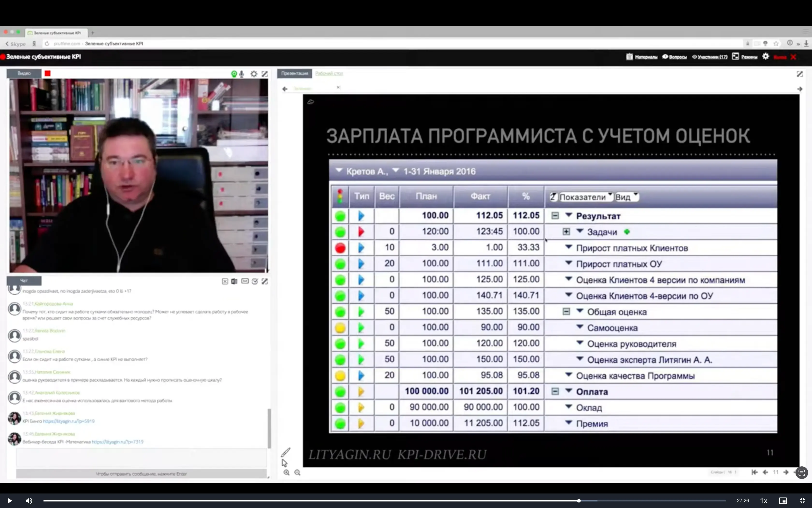
Task: Go to the previous slide
Action: pyautogui.click(x=765, y=472)
